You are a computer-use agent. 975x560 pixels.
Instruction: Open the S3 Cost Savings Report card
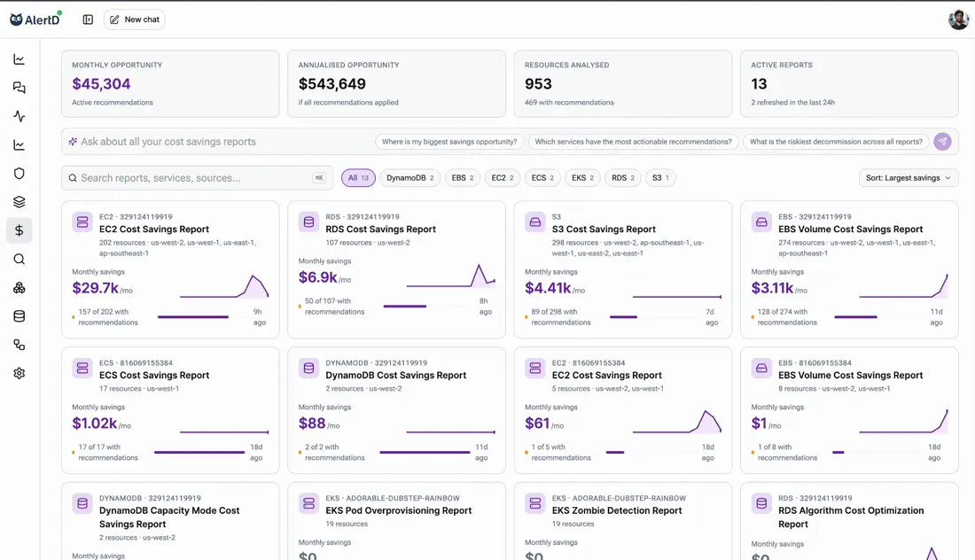623,269
